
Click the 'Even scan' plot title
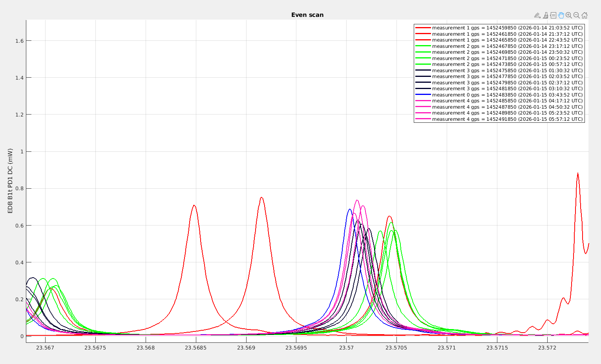(x=307, y=15)
